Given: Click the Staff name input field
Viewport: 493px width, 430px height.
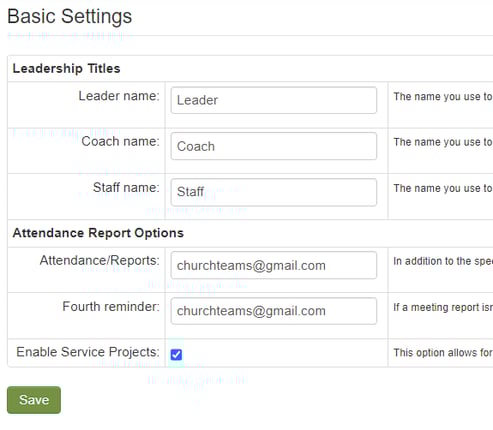Looking at the screenshot, I should [x=274, y=192].
